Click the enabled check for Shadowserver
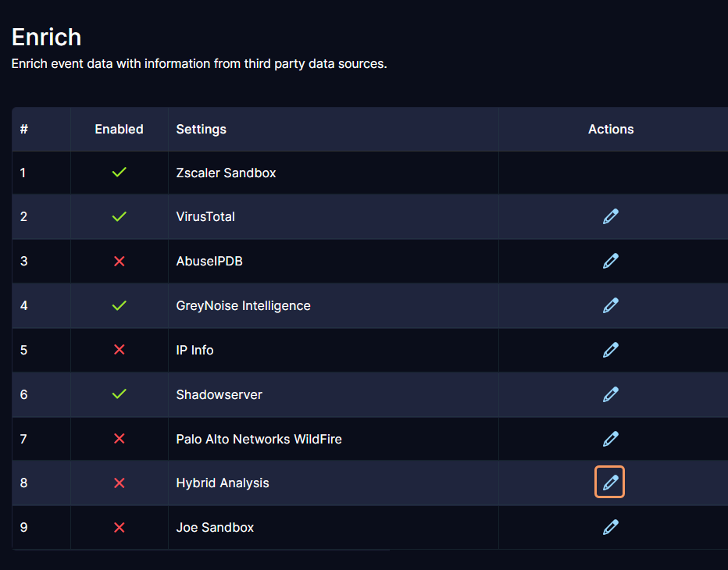 tap(120, 394)
